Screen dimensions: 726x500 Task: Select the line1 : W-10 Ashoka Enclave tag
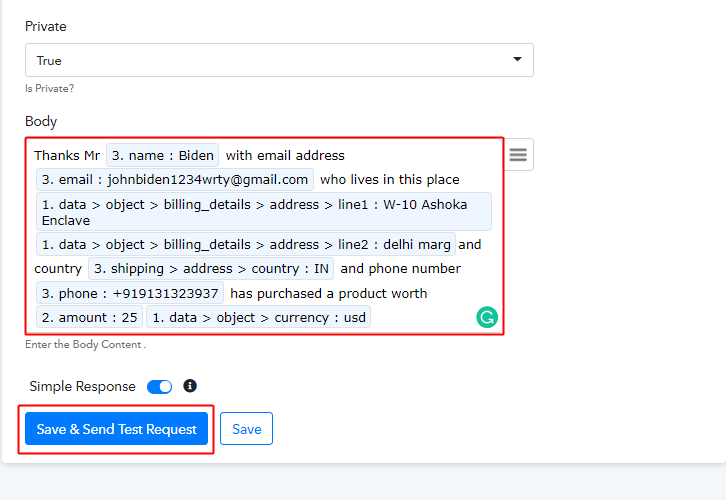coord(264,212)
